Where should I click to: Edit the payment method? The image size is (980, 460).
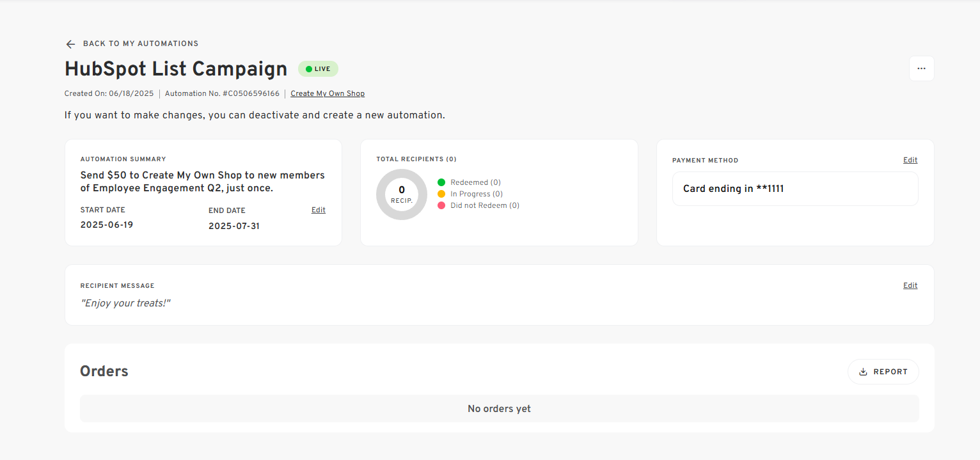click(x=910, y=160)
